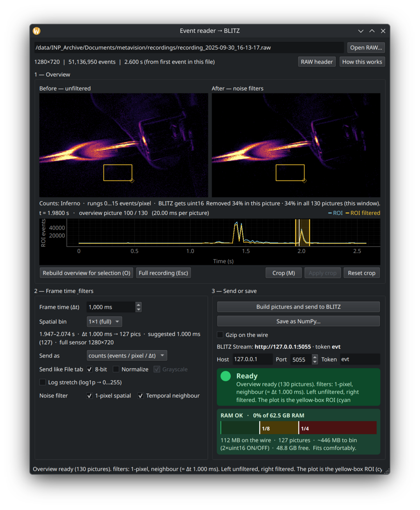Minimize the Event reader window
Viewport: 420px width, 510px height.
pyautogui.click(x=361, y=31)
